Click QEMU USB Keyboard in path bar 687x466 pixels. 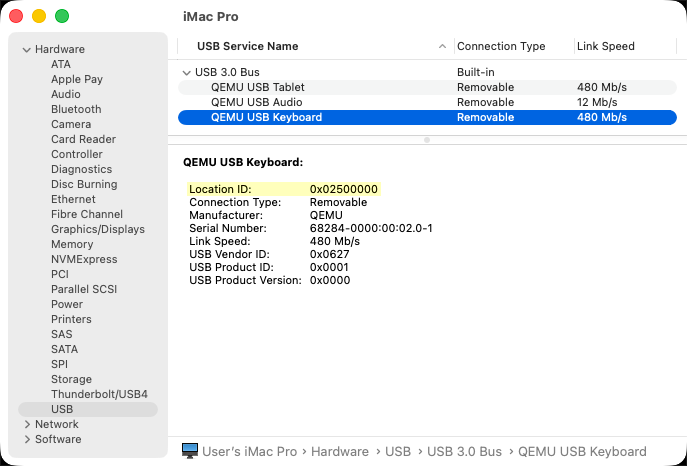click(582, 452)
